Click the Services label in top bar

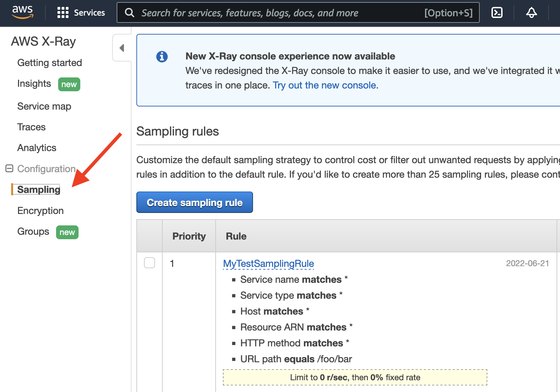click(x=89, y=13)
